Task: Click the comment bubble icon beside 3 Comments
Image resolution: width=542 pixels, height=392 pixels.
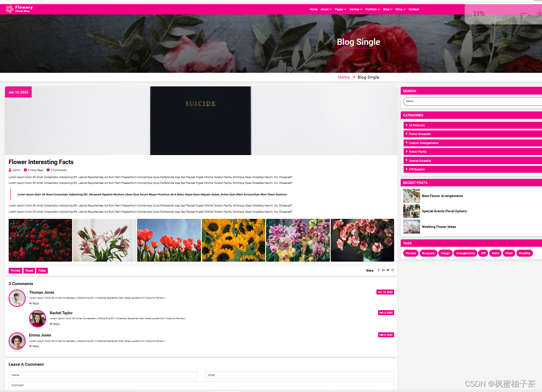Action: pyautogui.click(x=48, y=170)
